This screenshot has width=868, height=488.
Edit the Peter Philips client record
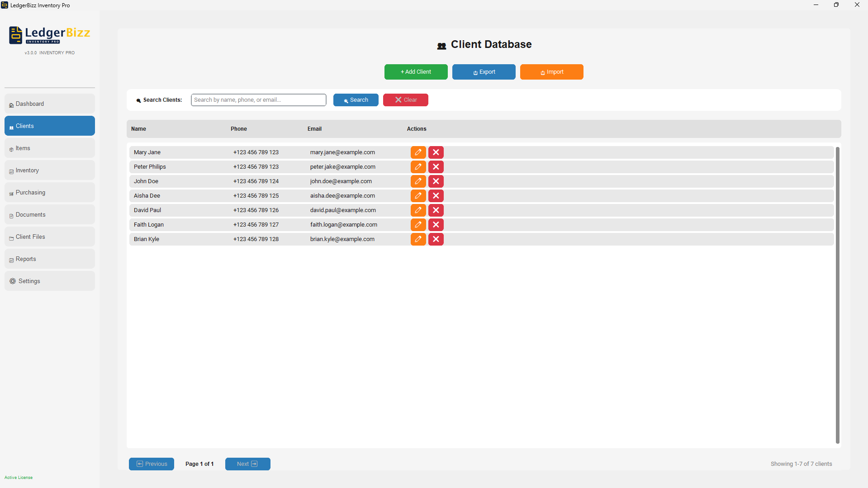click(418, 167)
